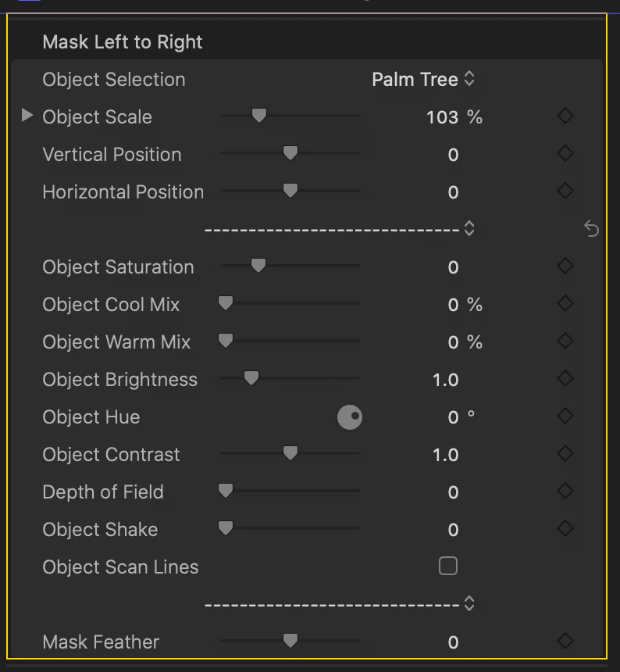Open the Palm Tree object selection dropdown

(x=423, y=79)
